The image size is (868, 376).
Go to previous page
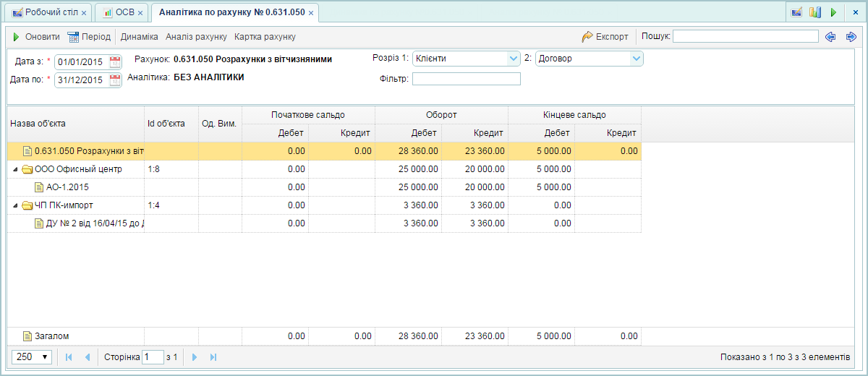pos(88,357)
